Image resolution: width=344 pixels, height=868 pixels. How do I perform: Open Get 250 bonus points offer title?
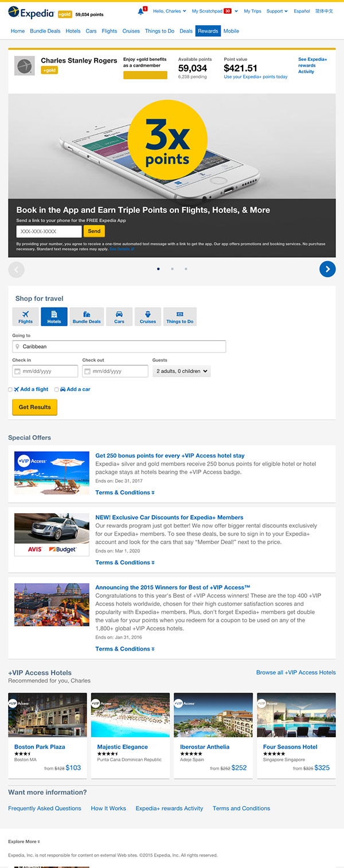pyautogui.click(x=170, y=456)
